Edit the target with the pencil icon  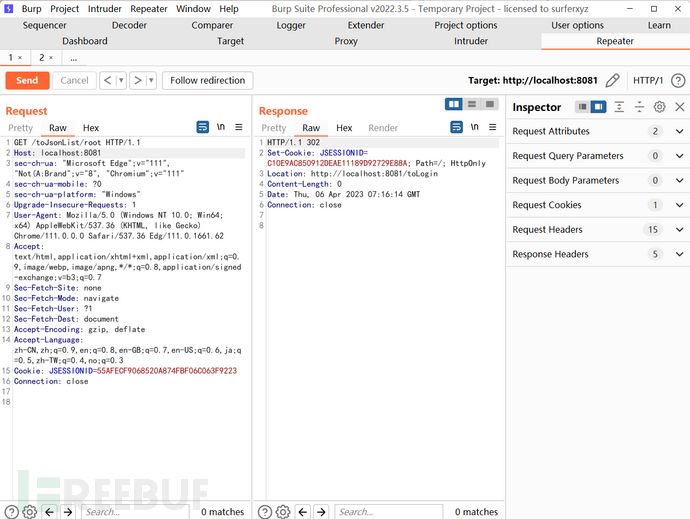(612, 81)
